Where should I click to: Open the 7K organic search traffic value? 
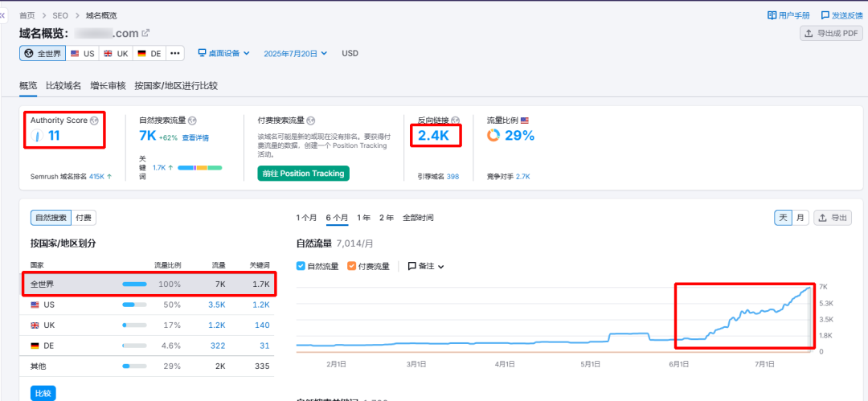tap(148, 136)
